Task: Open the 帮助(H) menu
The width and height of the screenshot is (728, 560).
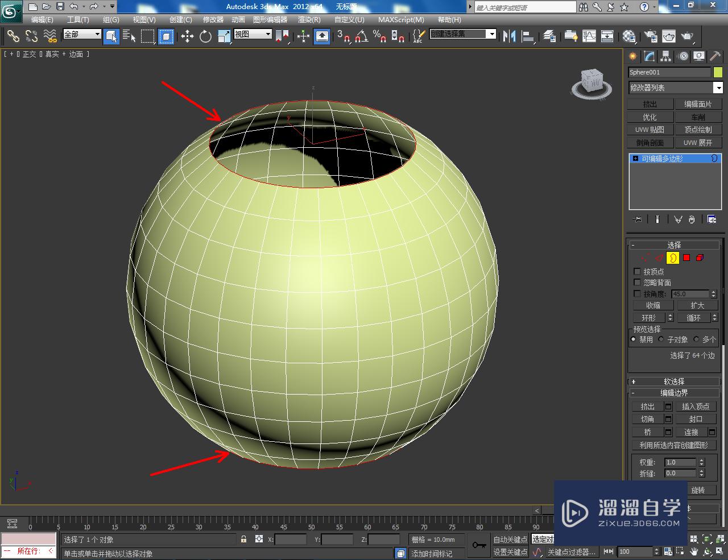Action: point(449,20)
